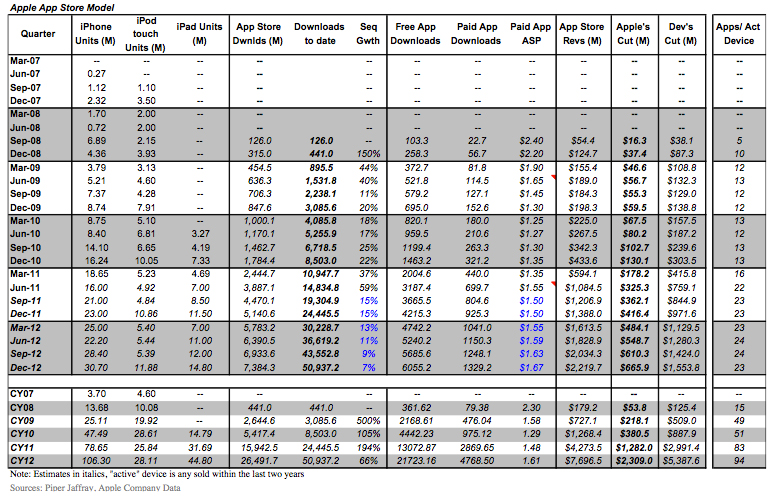Select the 'Quarter' column header
This screenshot has height=501, width=775.
tap(38, 34)
